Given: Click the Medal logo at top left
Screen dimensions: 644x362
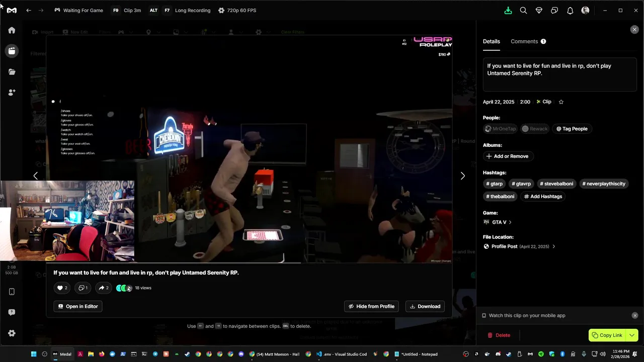Looking at the screenshot, I should click(12, 10).
